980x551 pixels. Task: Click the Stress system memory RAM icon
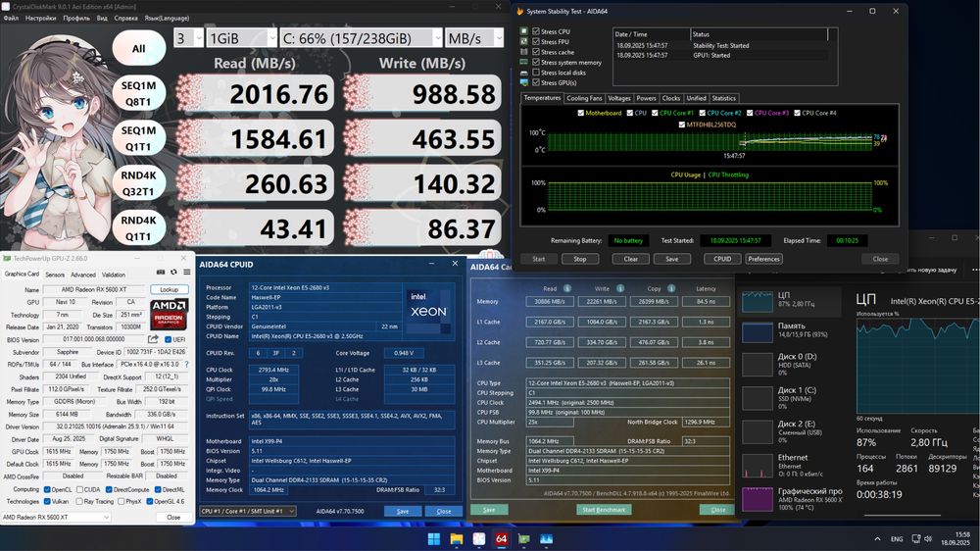[x=523, y=62]
